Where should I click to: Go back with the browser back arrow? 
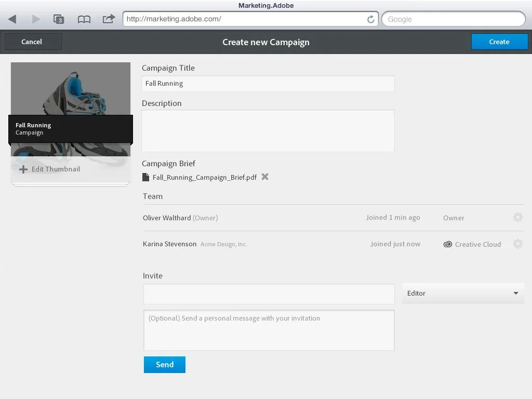click(12, 19)
